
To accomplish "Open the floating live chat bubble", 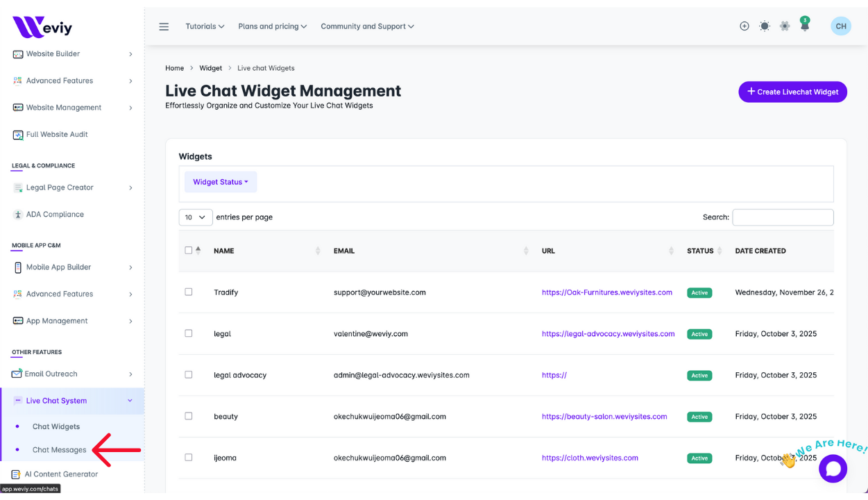I will pos(833,469).
